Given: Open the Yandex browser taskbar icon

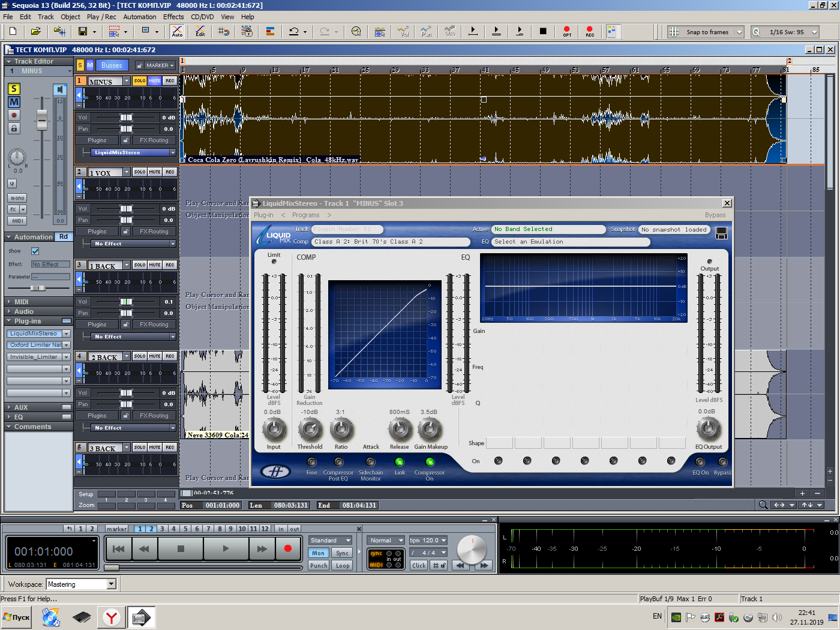Looking at the screenshot, I should (x=112, y=617).
